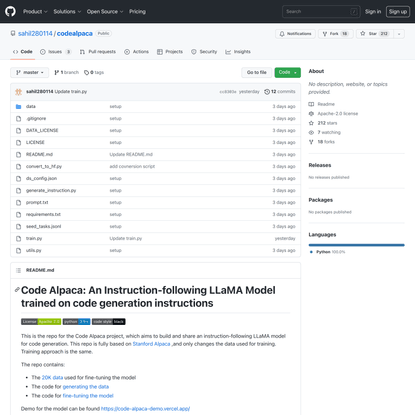Click the Python language bar

(357, 245)
